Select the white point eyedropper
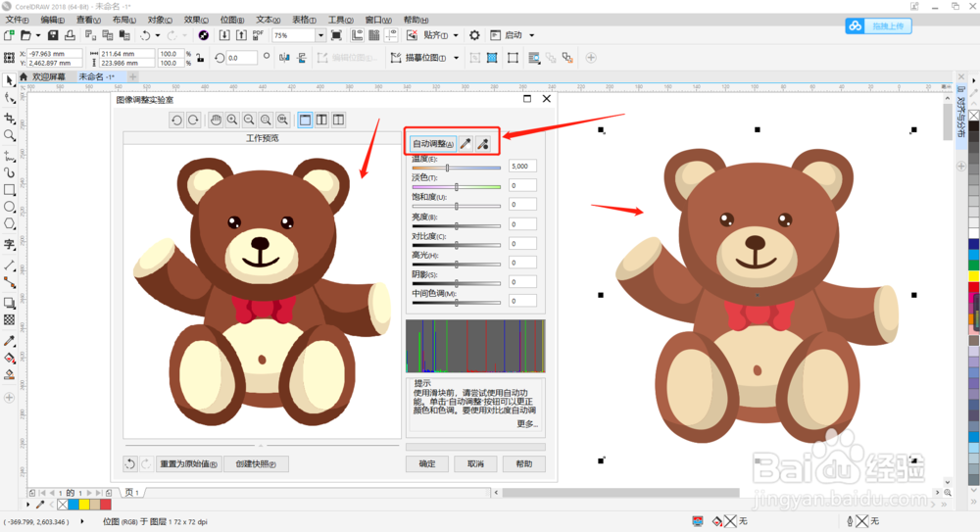The height and width of the screenshot is (532, 980). tap(465, 144)
